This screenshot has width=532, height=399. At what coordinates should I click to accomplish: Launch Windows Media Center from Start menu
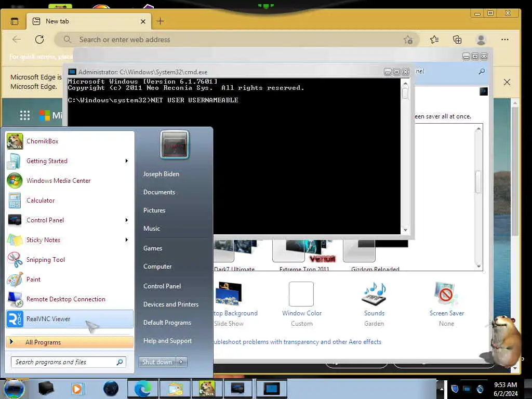tap(70, 180)
